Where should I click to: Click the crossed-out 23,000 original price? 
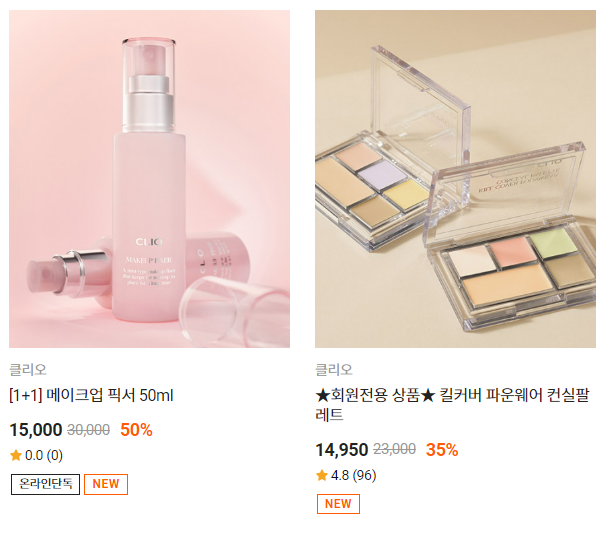394,449
